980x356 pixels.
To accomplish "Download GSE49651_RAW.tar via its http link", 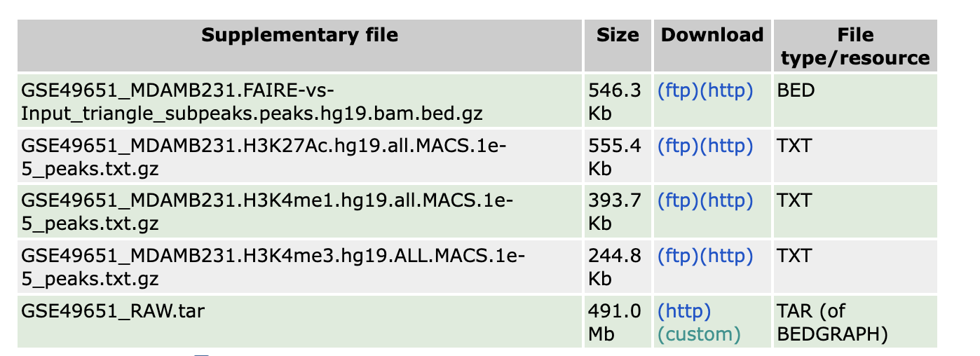I will [684, 311].
